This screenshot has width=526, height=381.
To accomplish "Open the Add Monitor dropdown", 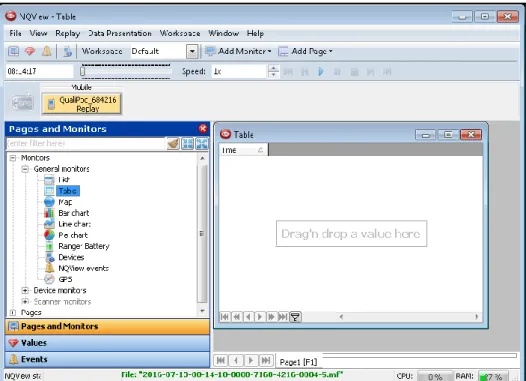I will pos(238,51).
